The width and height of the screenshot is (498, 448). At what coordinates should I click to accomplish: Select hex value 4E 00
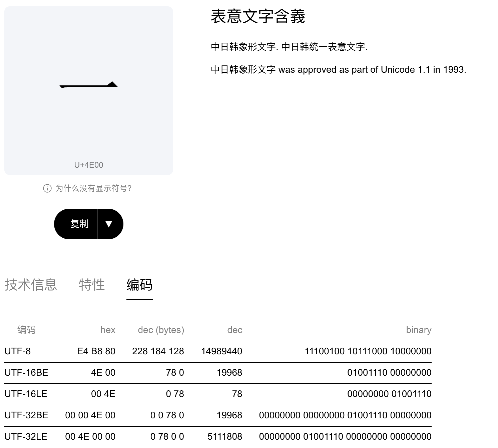pos(103,373)
